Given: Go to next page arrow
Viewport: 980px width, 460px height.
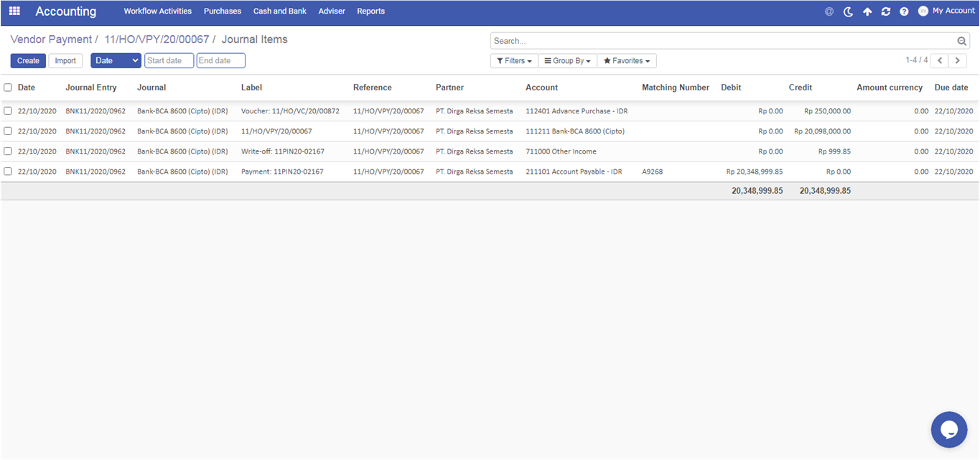Looking at the screenshot, I should point(957,61).
